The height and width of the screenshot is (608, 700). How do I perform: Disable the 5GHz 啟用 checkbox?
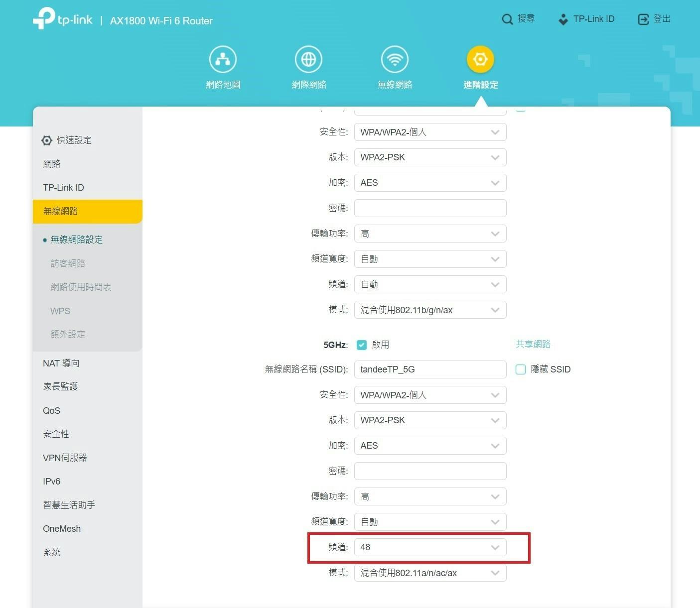point(362,345)
